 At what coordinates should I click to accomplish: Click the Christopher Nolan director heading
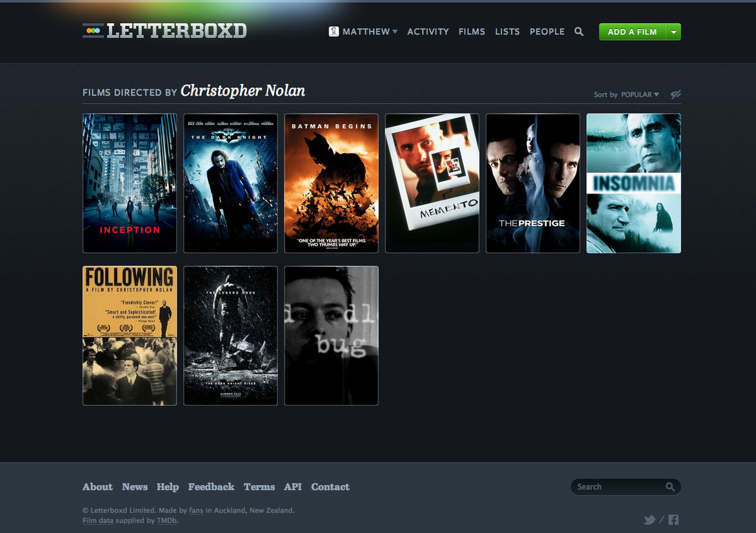[x=243, y=91]
